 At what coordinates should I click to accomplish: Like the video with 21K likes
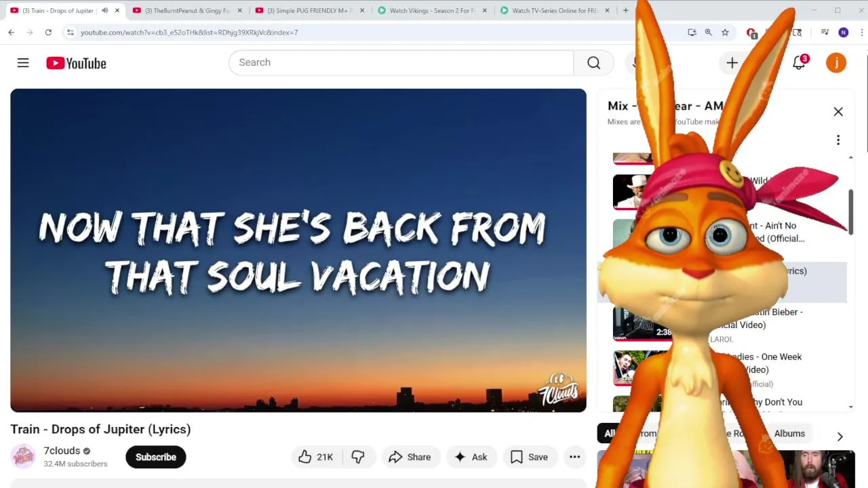[316, 457]
